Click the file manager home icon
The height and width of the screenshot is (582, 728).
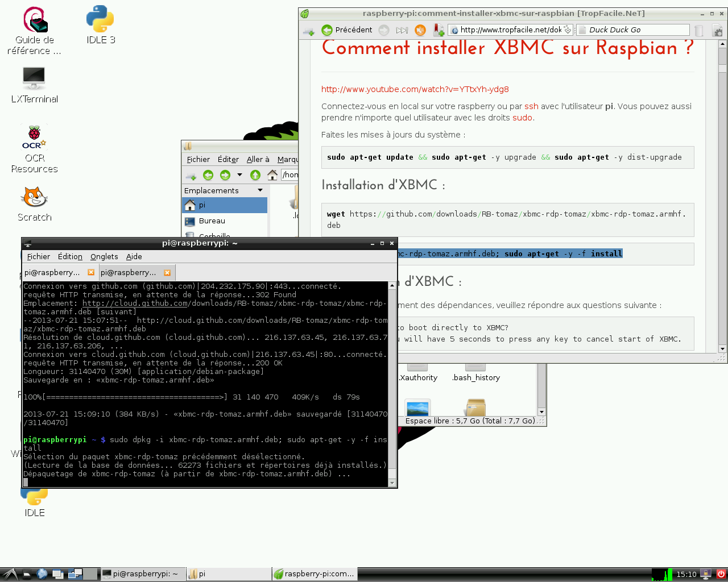pos(272,175)
